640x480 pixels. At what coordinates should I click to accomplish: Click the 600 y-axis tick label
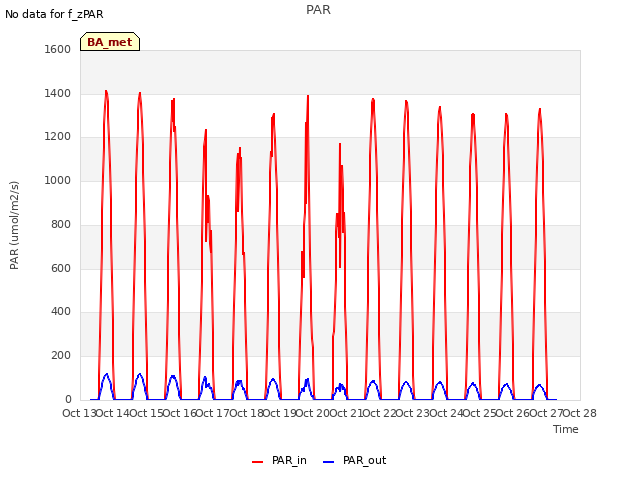[61, 268]
